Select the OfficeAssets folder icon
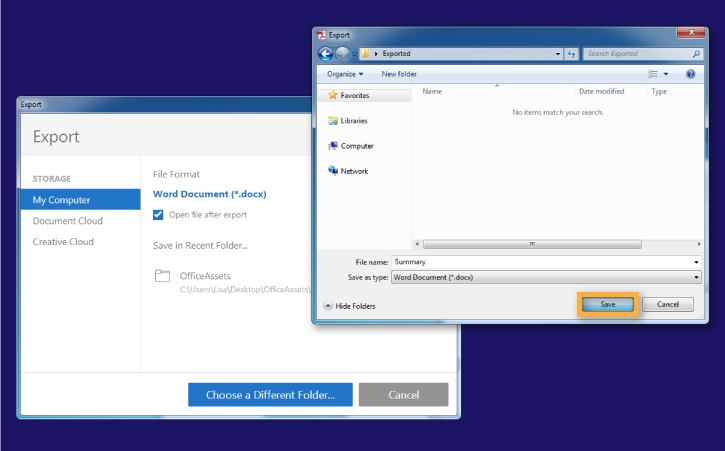The image size is (725, 451). click(x=162, y=276)
